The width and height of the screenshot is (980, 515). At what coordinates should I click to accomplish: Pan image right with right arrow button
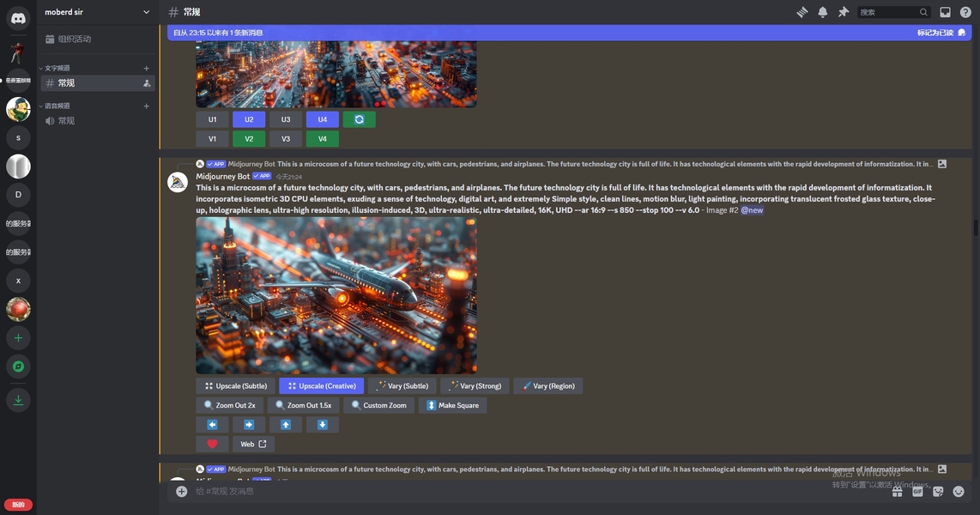(249, 425)
